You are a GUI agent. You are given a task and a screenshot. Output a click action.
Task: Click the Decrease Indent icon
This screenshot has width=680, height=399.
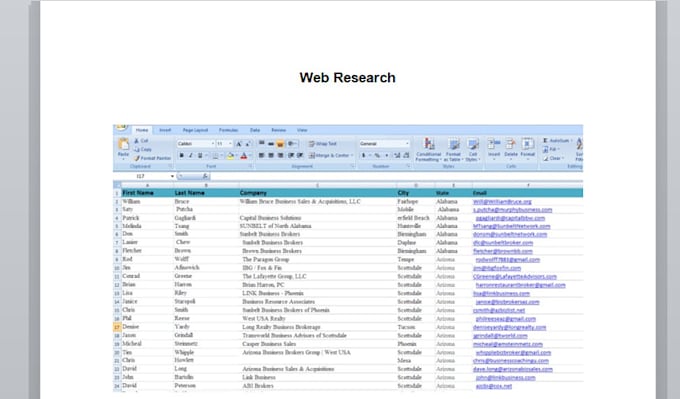(x=291, y=155)
